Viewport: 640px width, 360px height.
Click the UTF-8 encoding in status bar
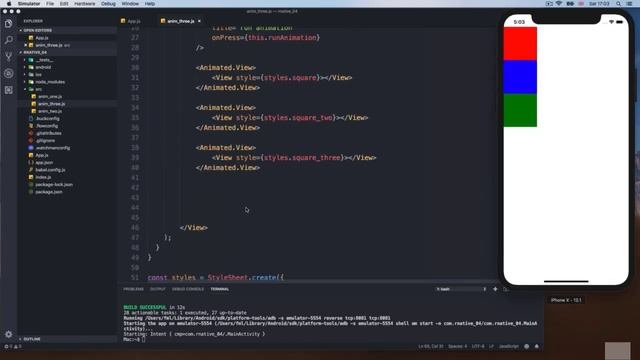(x=478, y=347)
